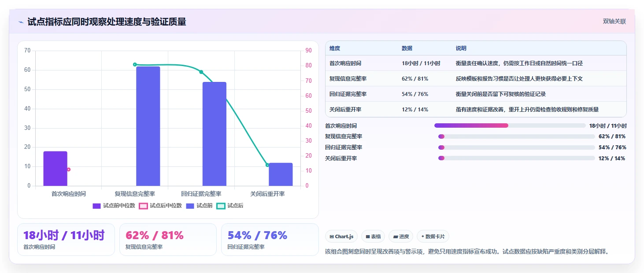
Task: Click the description starting with 衡量责任确认速度
Action: 519,63
